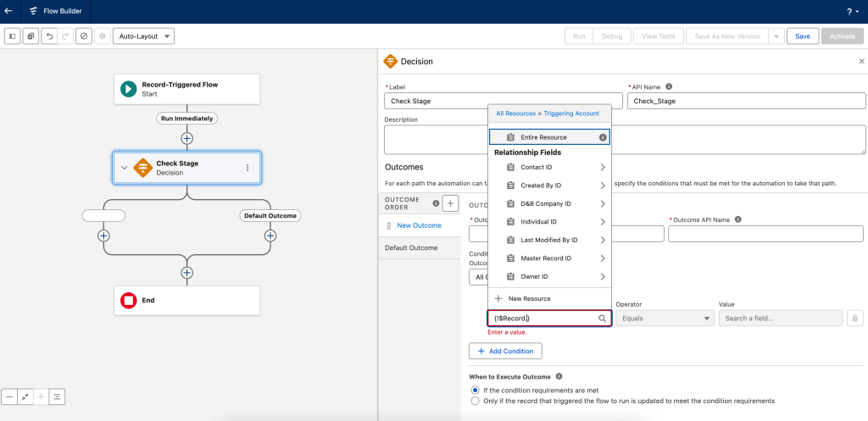Screen dimensions: 868x421
Task: Click the View Tests button
Action: pyautogui.click(x=658, y=36)
